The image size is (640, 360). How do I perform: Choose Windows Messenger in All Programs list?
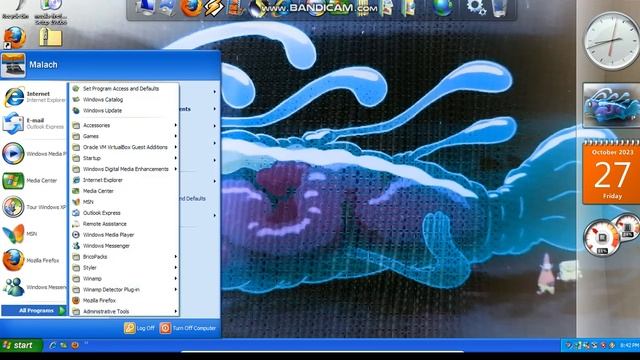coord(124,246)
